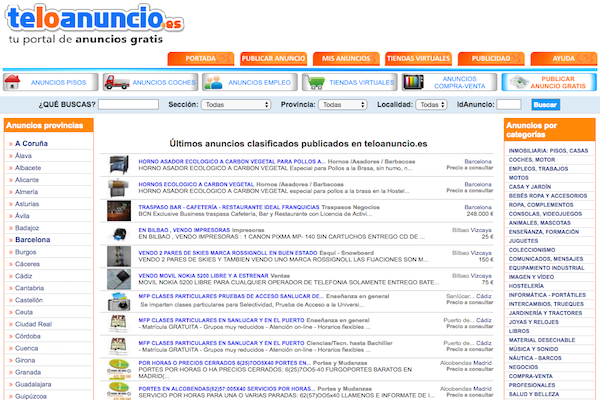600x400 pixels.
Task: Click the Anuncios Pisos link
Action: click(x=59, y=82)
